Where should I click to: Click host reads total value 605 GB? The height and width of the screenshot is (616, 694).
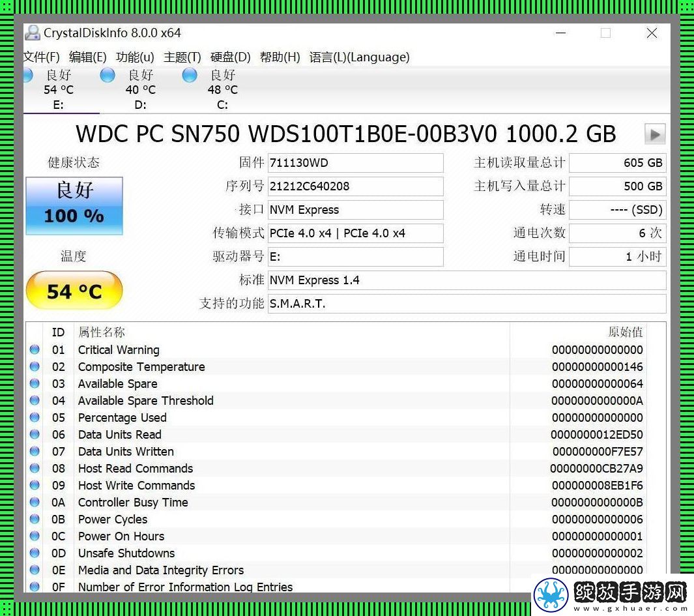point(617,163)
